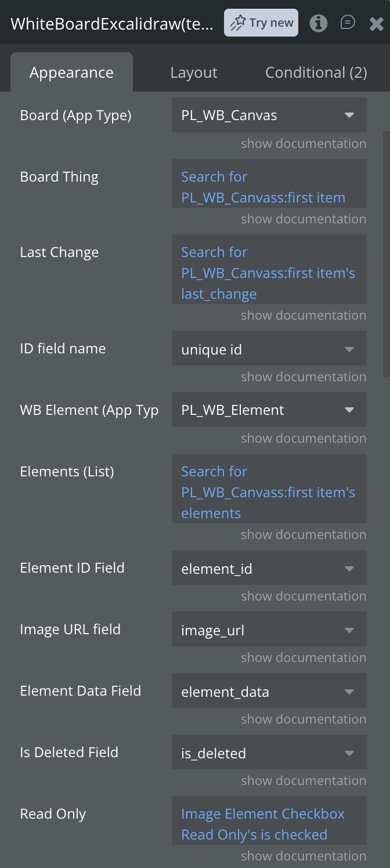Select the Appearance tab
This screenshot has height=868, width=390.
point(71,73)
